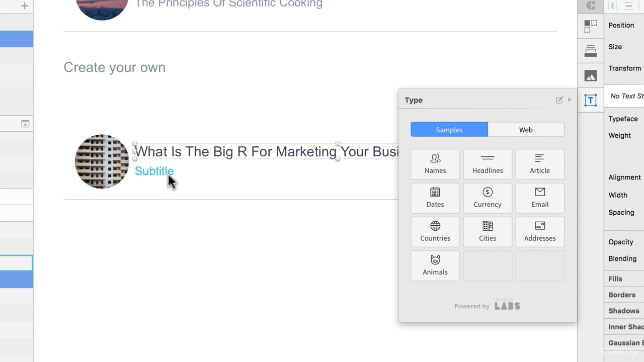Click the Email sample button

point(540,198)
